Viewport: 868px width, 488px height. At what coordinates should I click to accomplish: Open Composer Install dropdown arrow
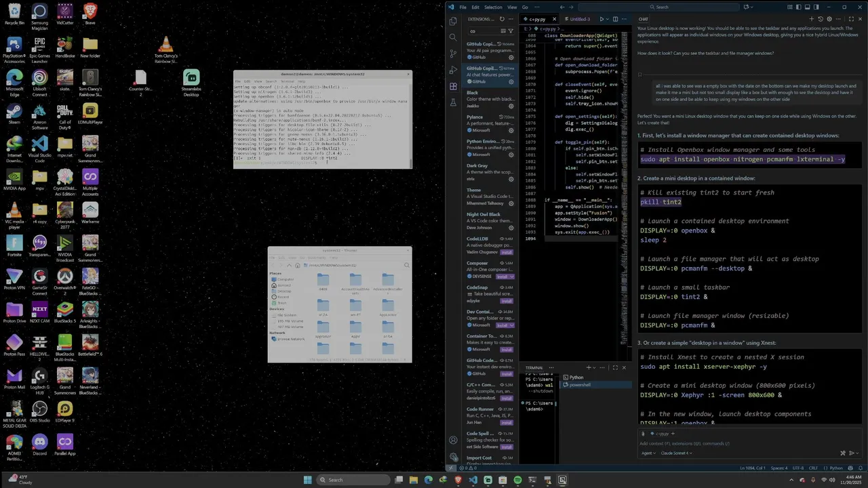[x=512, y=277]
